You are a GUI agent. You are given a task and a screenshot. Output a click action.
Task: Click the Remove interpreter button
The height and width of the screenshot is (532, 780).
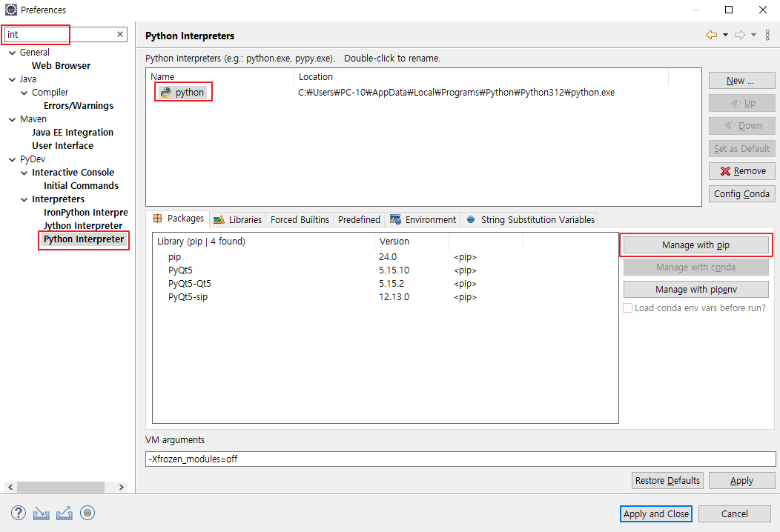tap(741, 171)
